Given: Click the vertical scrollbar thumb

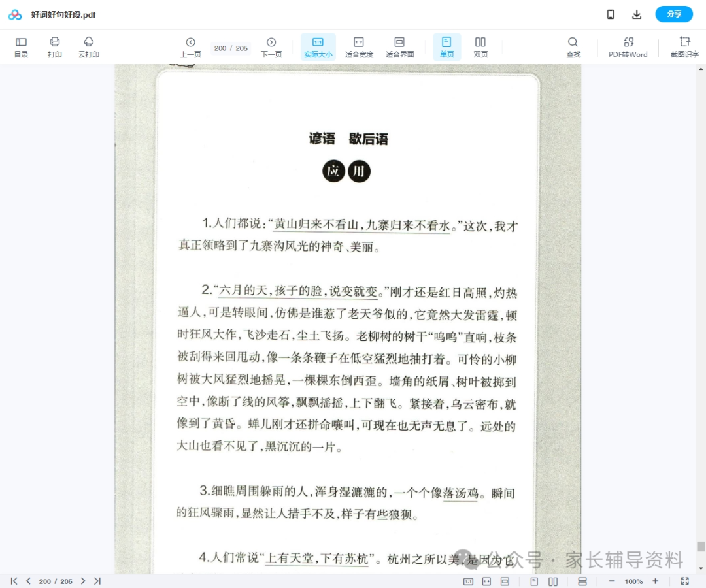Looking at the screenshot, I should coord(701,546).
